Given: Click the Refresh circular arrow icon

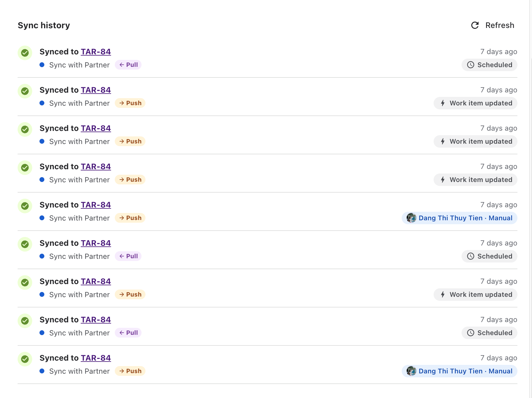Looking at the screenshot, I should pos(475,25).
